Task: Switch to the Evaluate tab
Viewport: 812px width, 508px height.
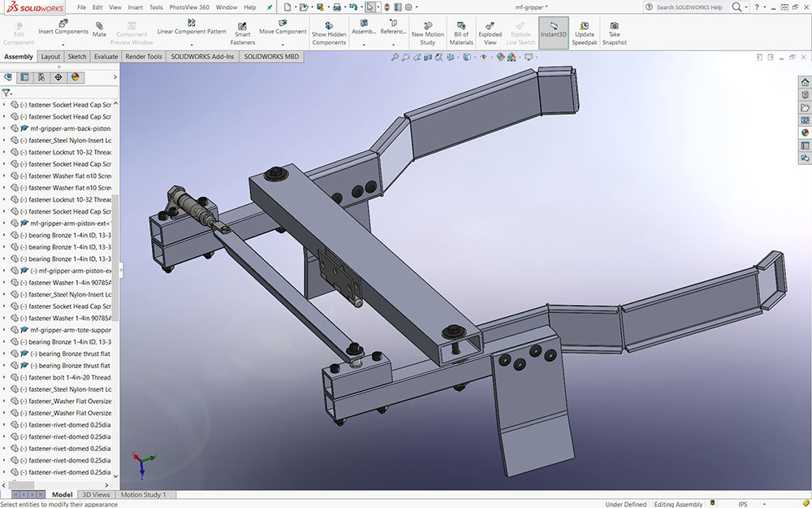Action: click(x=106, y=57)
